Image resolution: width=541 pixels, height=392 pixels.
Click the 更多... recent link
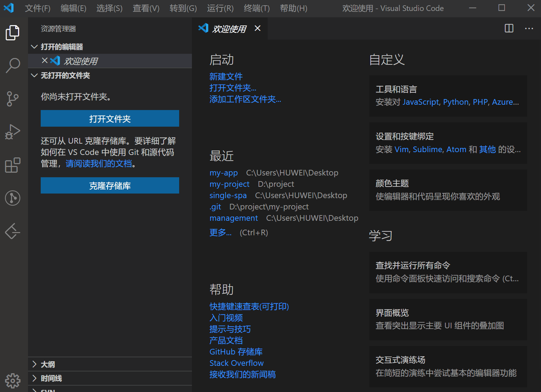click(x=220, y=232)
